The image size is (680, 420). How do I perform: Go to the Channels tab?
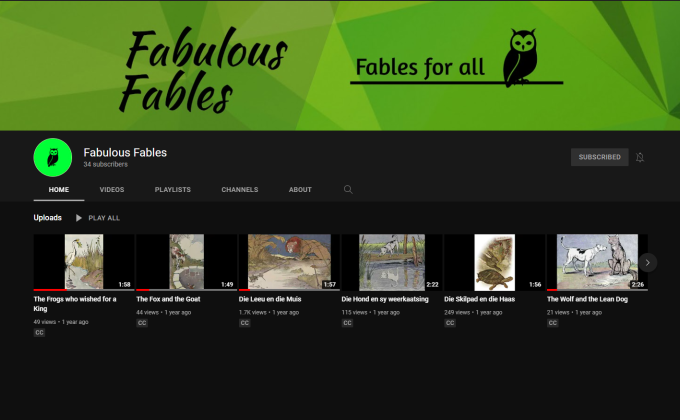click(x=240, y=189)
